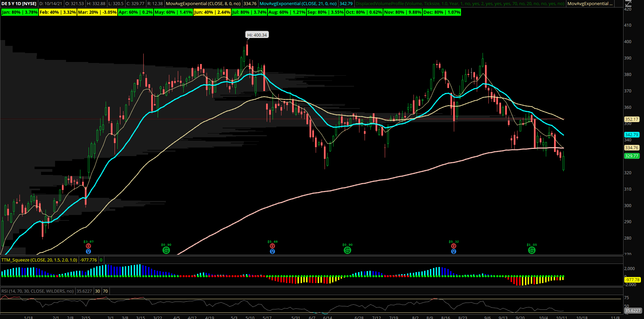Click the cyan 342.79 value in the chart header
This screenshot has height=319, width=644.
point(346,4)
